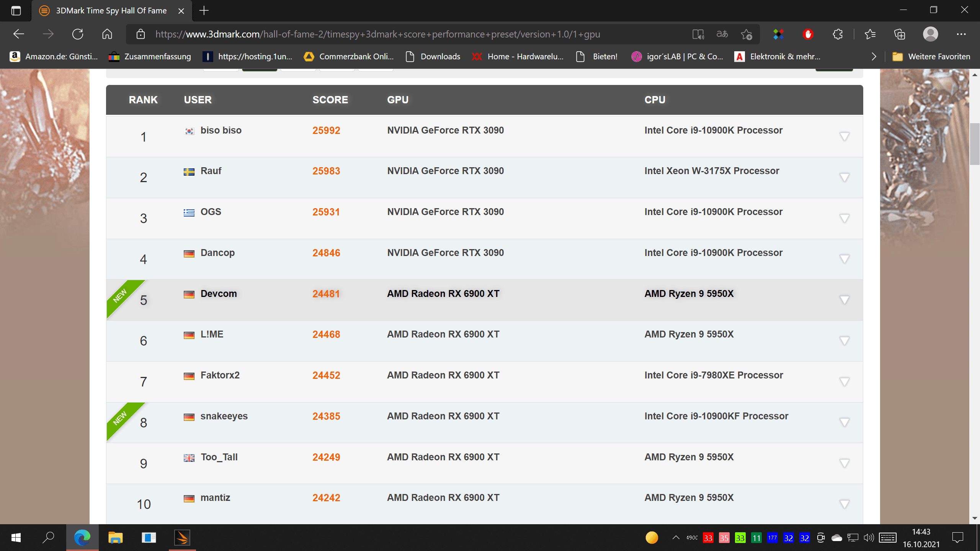Open volume control in tray
The image size is (980, 551).
pyautogui.click(x=869, y=538)
